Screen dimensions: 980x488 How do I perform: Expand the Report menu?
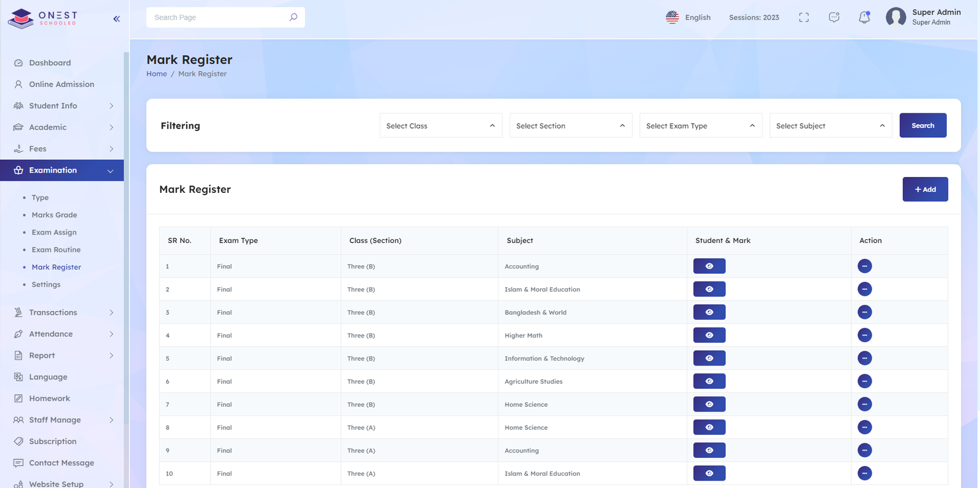62,355
